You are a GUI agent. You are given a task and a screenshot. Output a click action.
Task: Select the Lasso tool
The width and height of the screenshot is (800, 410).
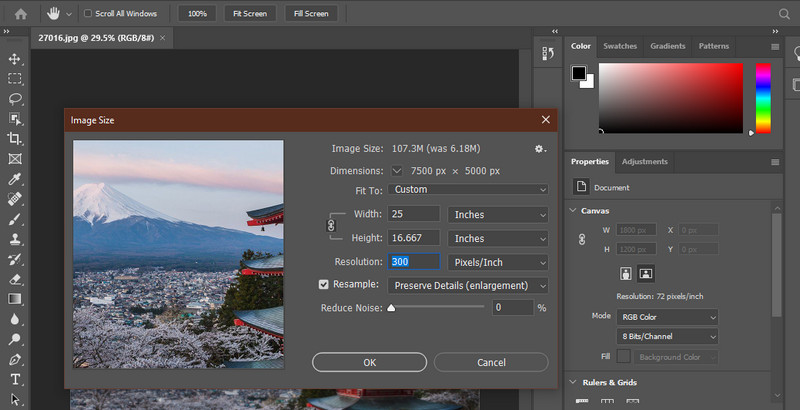pyautogui.click(x=15, y=99)
